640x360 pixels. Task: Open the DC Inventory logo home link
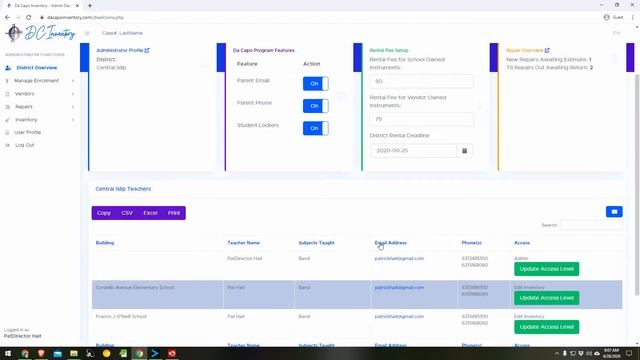(40, 33)
